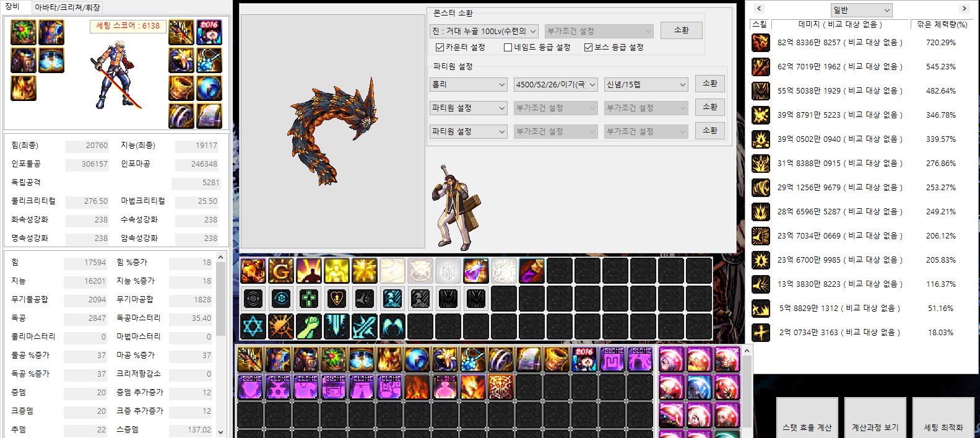Disable the 보스 등급 설정 checkbox
This screenshot has height=438, width=980.
click(x=588, y=48)
